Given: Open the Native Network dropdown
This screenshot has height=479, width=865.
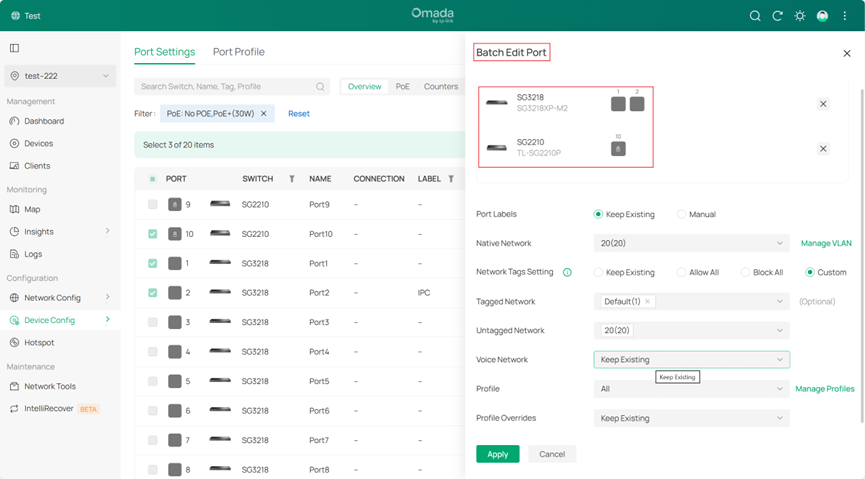Looking at the screenshot, I should click(x=691, y=243).
